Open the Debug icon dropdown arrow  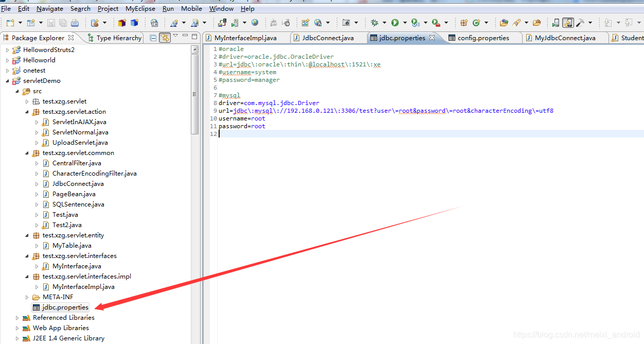[x=384, y=23]
